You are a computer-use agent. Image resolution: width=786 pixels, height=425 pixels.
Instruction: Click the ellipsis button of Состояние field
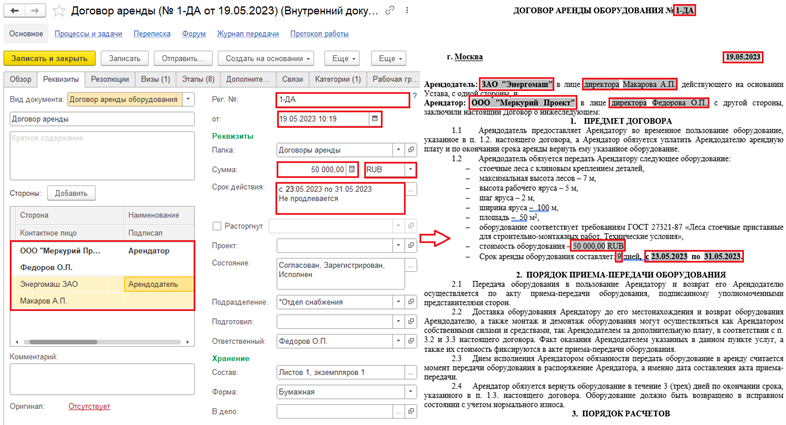pyautogui.click(x=411, y=266)
